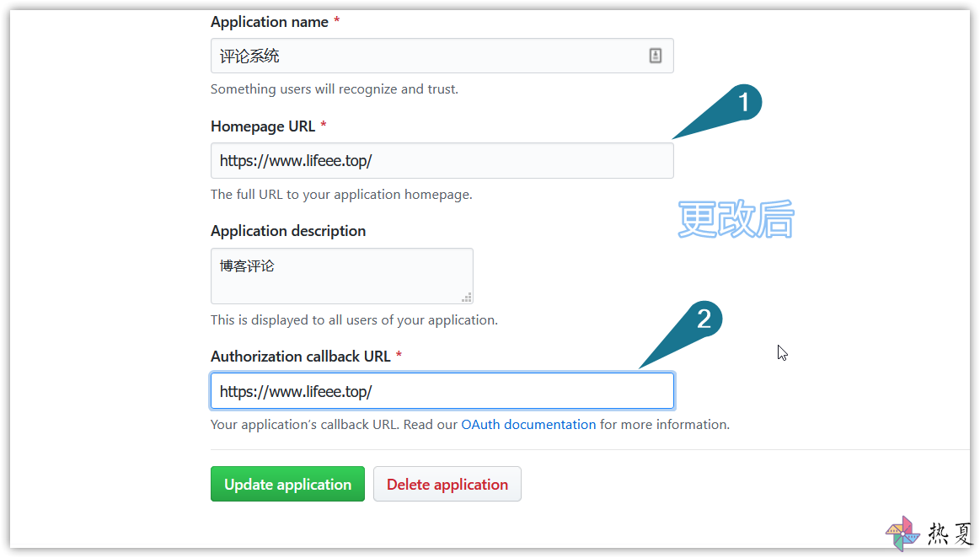Click the pinwheel watermark logo
The width and height of the screenshot is (980, 558).
click(x=902, y=533)
